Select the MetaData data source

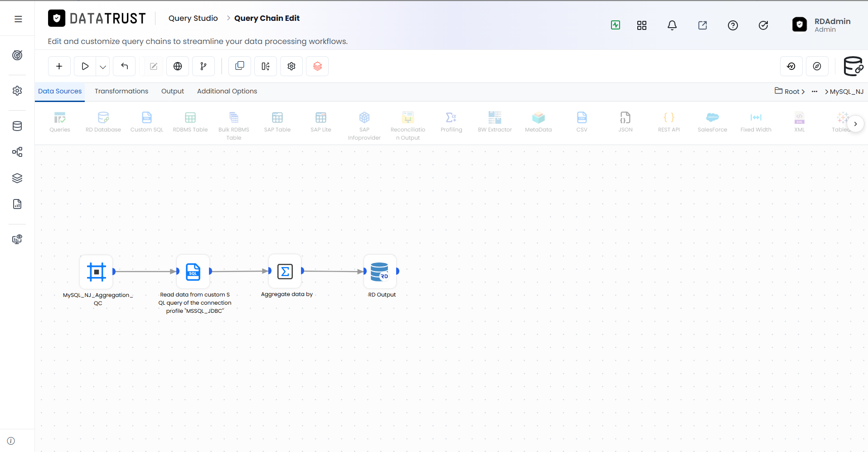(x=538, y=122)
